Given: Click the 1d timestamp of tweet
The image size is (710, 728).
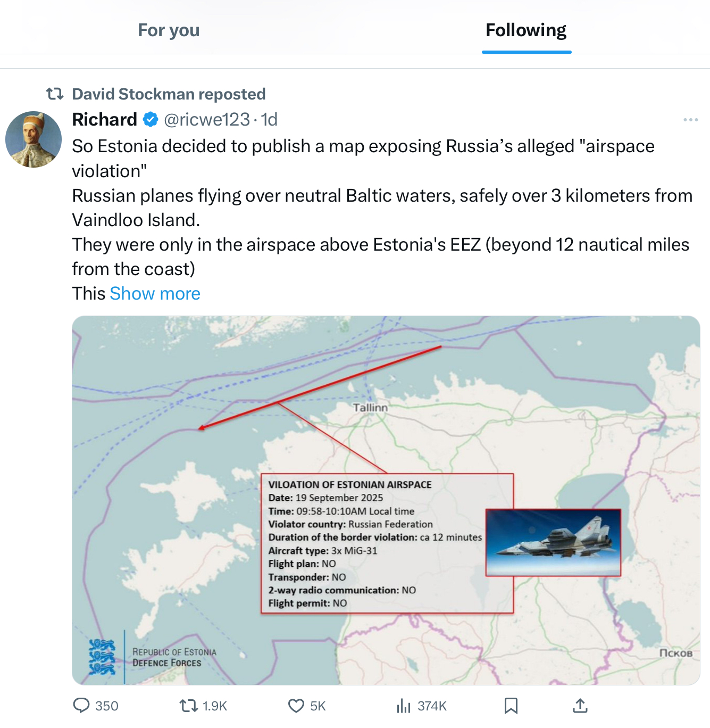Looking at the screenshot, I should tap(269, 120).
